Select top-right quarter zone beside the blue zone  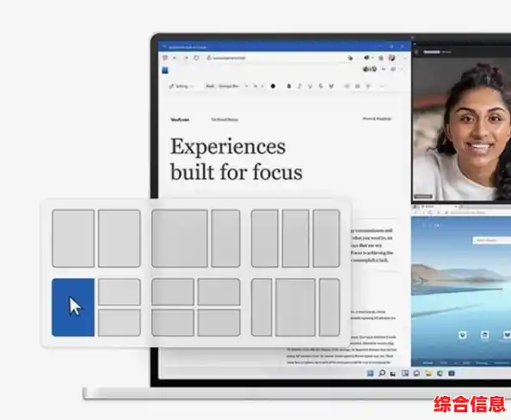pos(120,292)
